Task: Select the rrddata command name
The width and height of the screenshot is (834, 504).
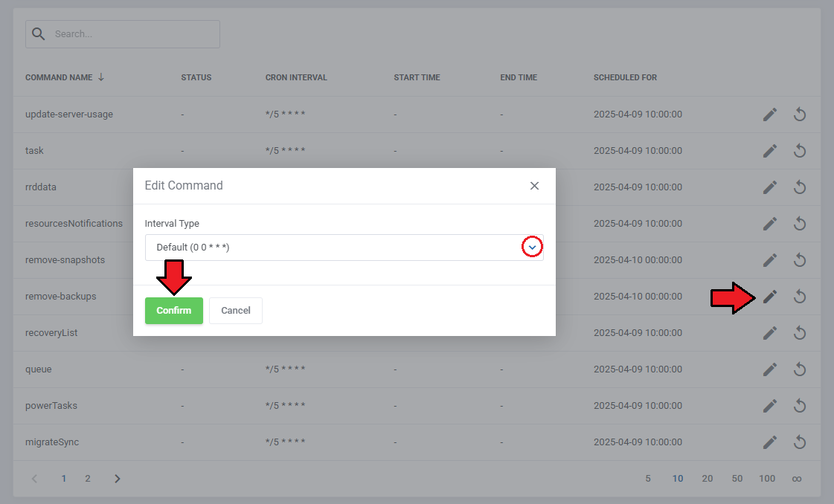Action: point(40,187)
